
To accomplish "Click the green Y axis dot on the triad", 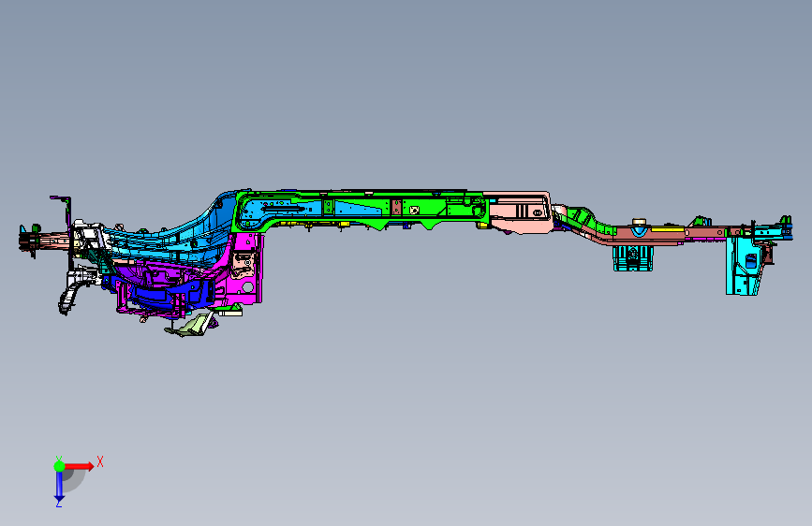I will click(59, 466).
